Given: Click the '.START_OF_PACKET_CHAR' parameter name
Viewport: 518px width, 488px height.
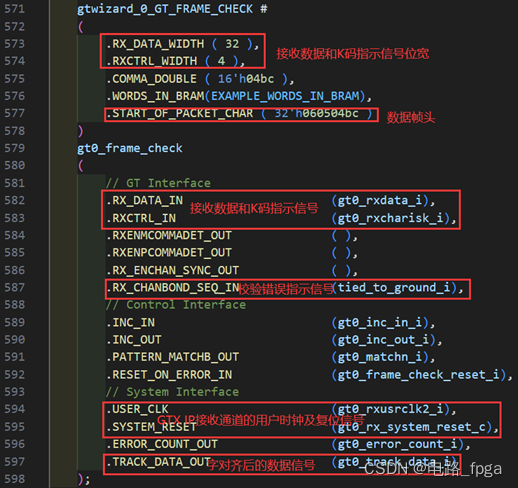Looking at the screenshot, I should pos(180,114).
